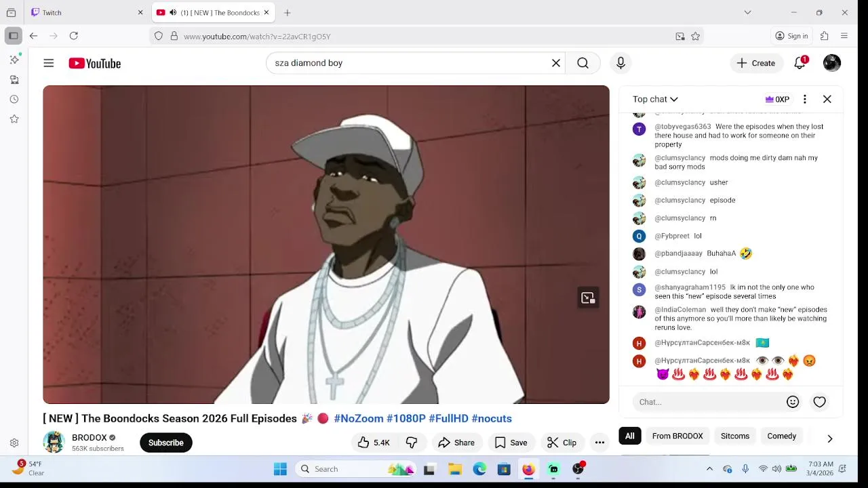Viewport: 868px width, 488px height.
Task: Toggle the browser sidebar panel button
Action: tap(14, 36)
